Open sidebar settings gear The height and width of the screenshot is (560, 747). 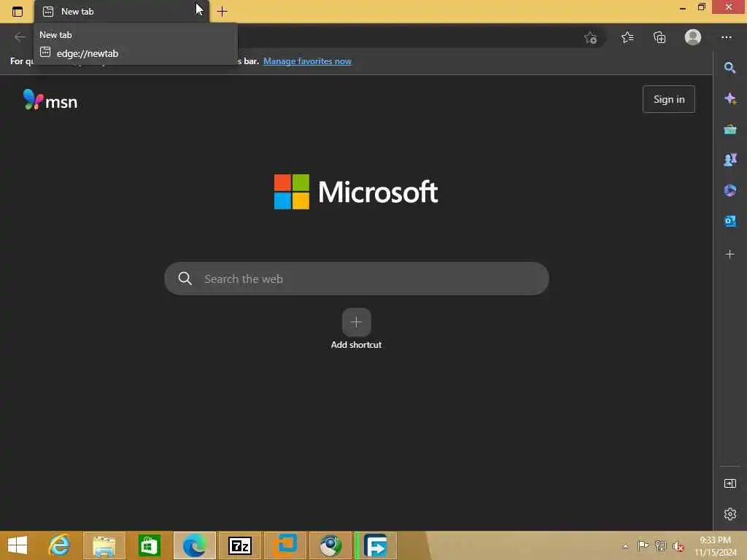[x=729, y=514]
